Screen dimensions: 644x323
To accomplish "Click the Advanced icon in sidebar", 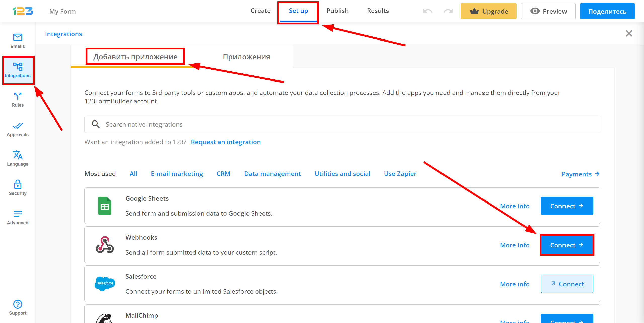I will tap(17, 217).
